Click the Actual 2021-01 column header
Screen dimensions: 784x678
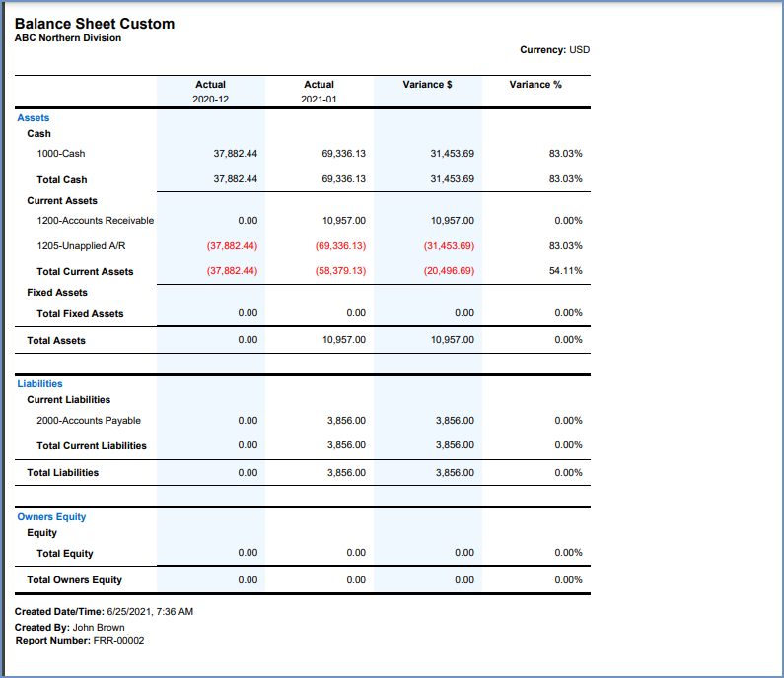[319, 92]
